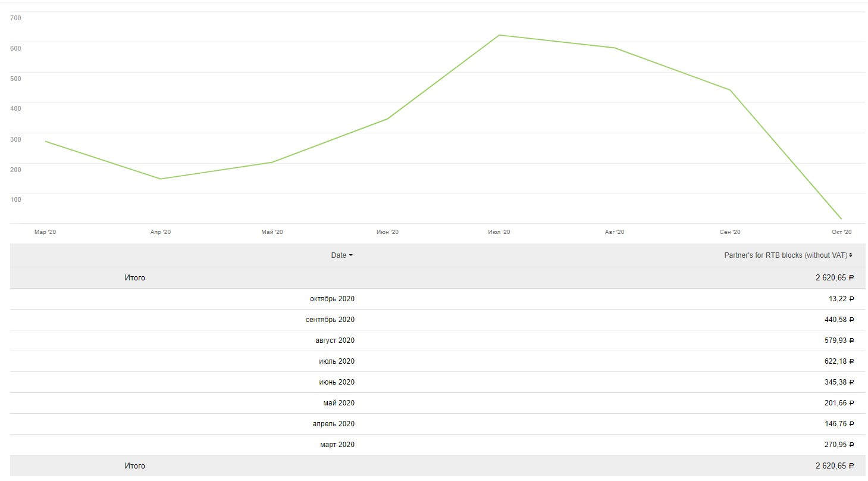Select the октябрь 2020 row date
The image size is (868, 481).
click(332, 299)
